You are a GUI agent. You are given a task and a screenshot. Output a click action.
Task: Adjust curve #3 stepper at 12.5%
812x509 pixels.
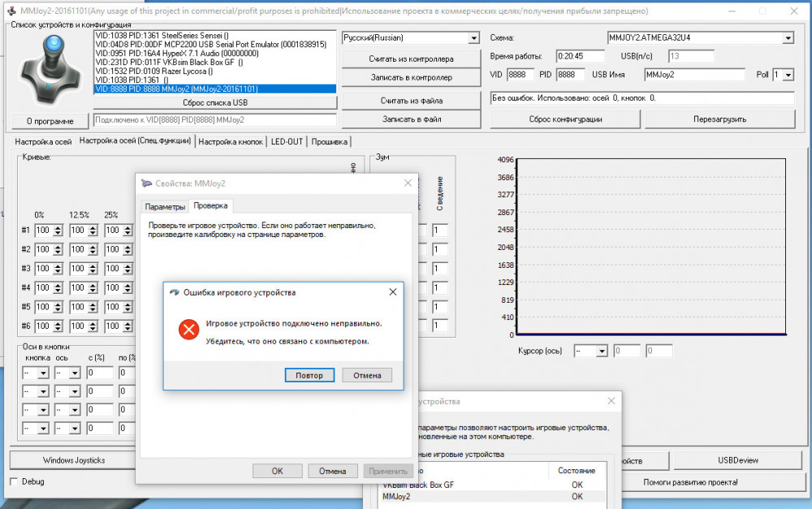point(93,269)
